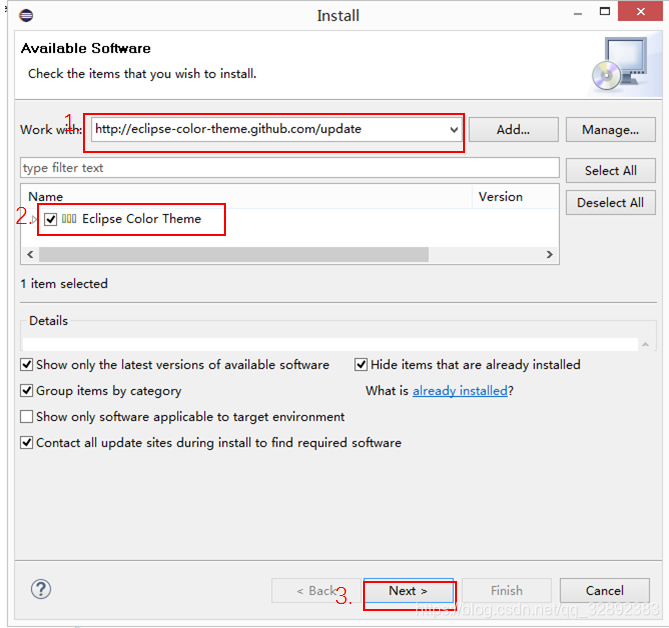Viewport: 669px width, 628px height.
Task: Open the Work with dropdown arrow
Action: tap(454, 130)
